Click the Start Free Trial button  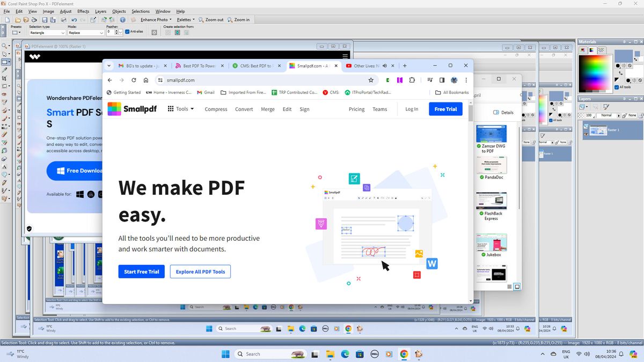pos(141,271)
